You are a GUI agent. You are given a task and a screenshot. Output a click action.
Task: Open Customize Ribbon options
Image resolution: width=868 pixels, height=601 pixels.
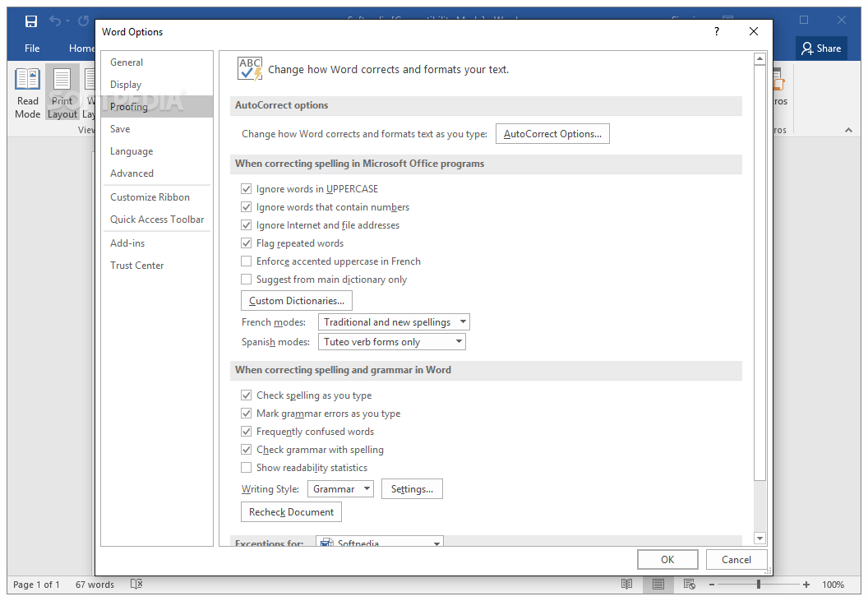point(157,197)
